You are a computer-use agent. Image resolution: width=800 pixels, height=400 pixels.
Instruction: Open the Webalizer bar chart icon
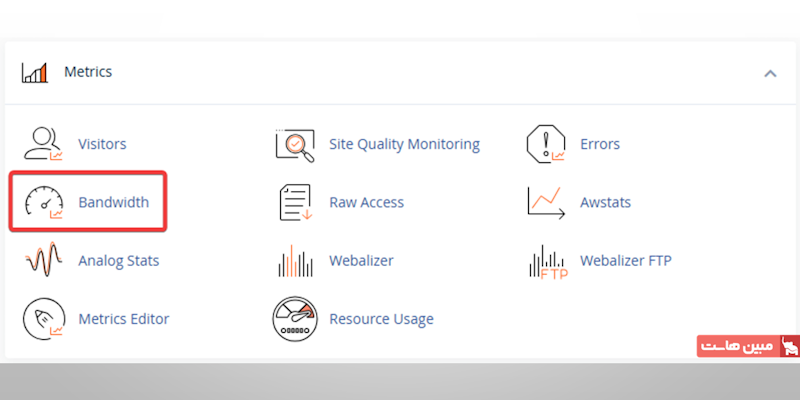(295, 261)
